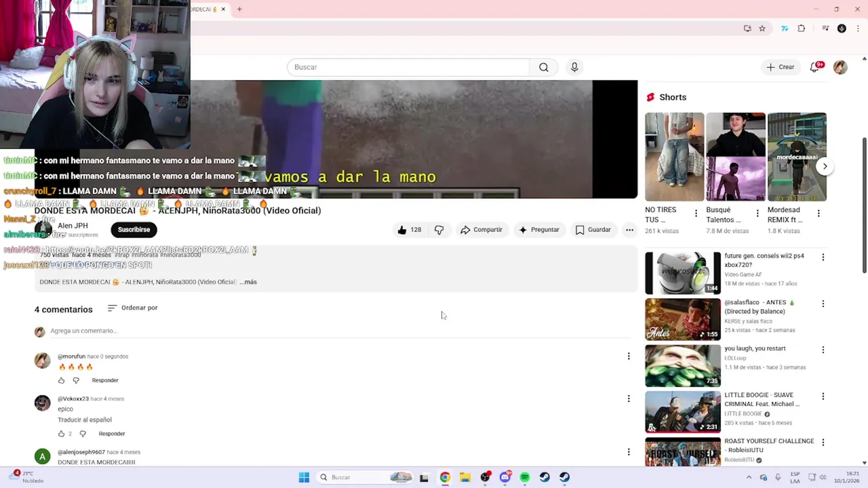Open the Ordenar por sort dropdown
Image resolution: width=868 pixels, height=488 pixels.
point(133,308)
